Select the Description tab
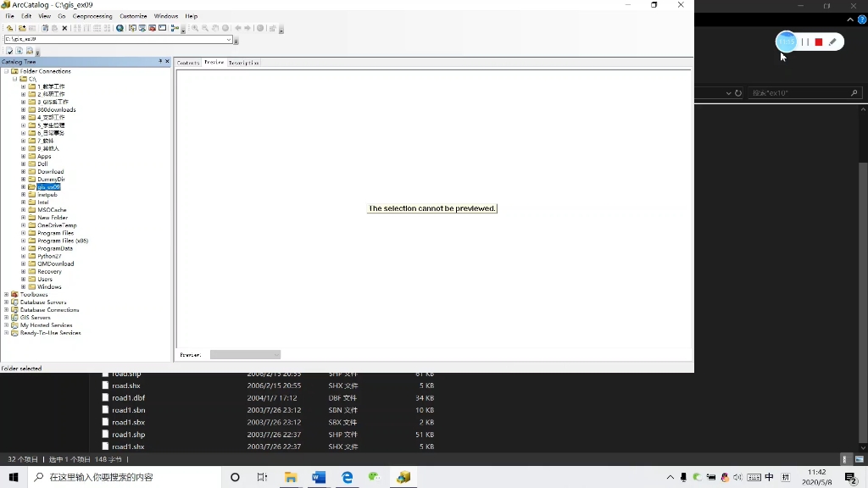The height and width of the screenshot is (488, 868). point(244,62)
